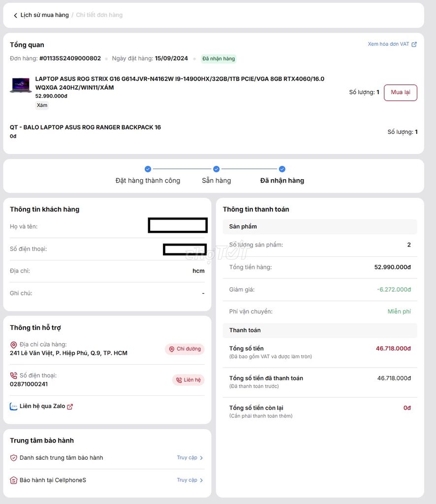Click external link icon after Zalo text
436x504 pixels.
click(70, 407)
